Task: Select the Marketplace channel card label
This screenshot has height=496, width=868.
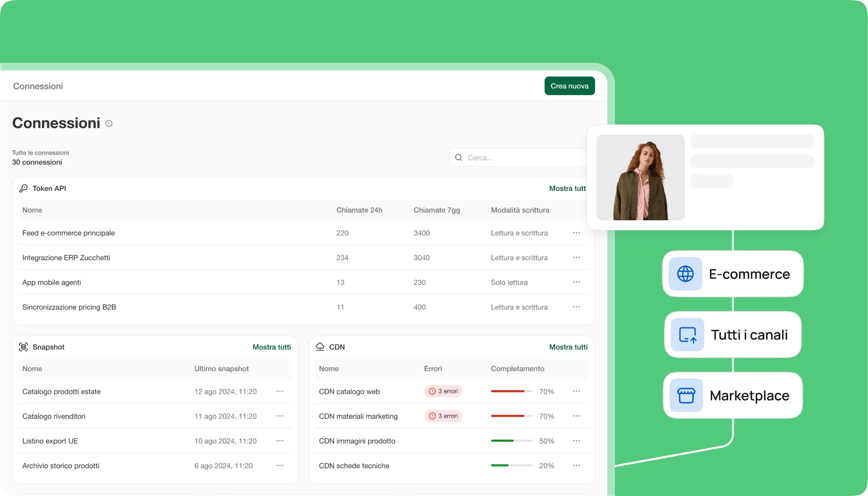Action: [749, 396]
